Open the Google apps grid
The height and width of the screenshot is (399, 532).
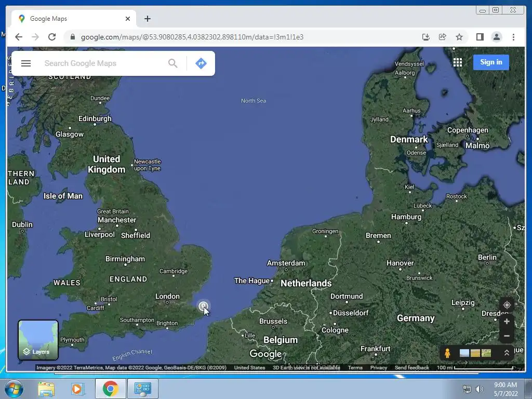457,62
